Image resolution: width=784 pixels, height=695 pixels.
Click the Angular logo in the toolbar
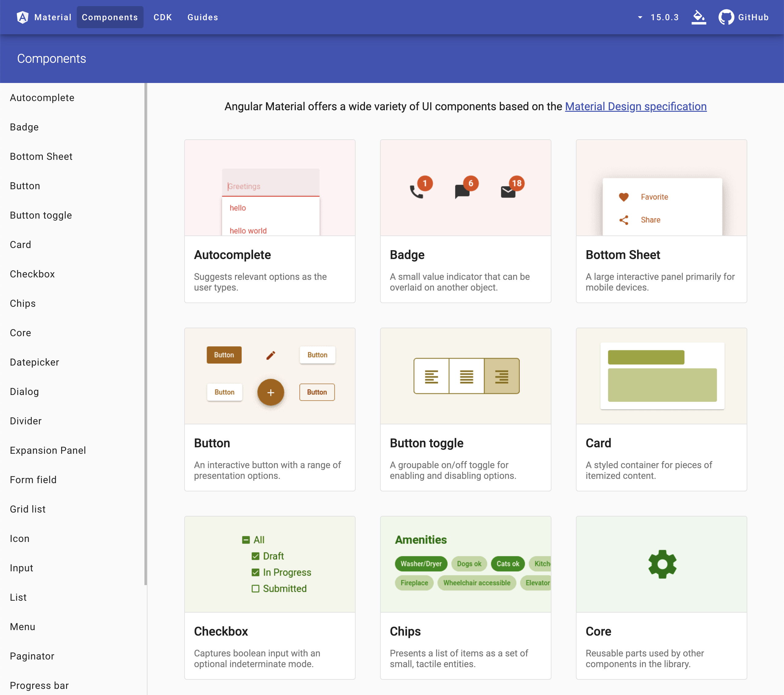[x=23, y=17]
